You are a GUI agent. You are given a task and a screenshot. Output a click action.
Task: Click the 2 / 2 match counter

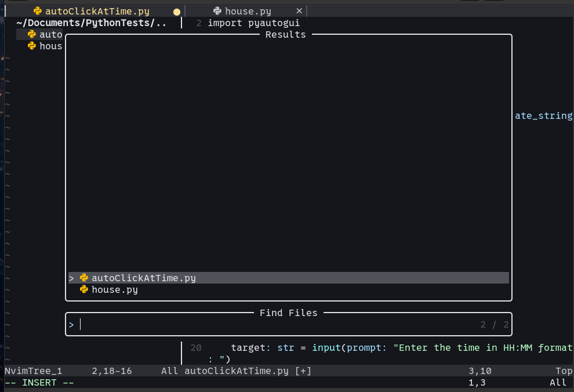(x=495, y=325)
